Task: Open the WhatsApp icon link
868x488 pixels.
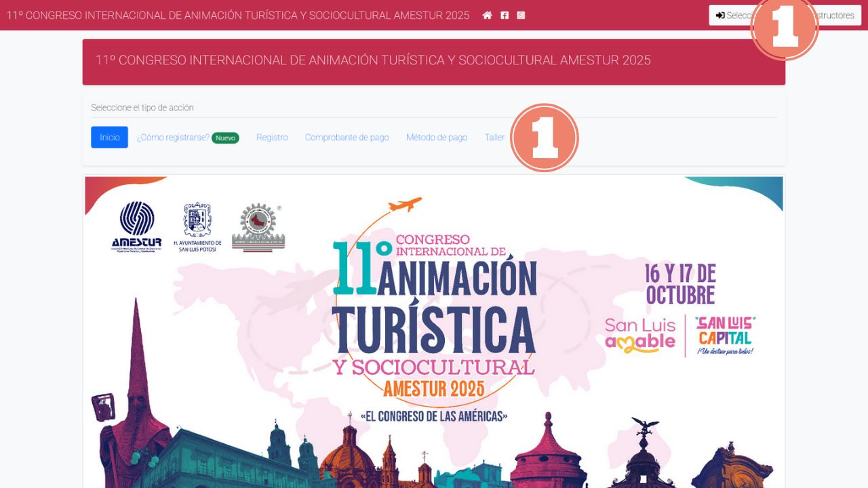Action: click(521, 15)
